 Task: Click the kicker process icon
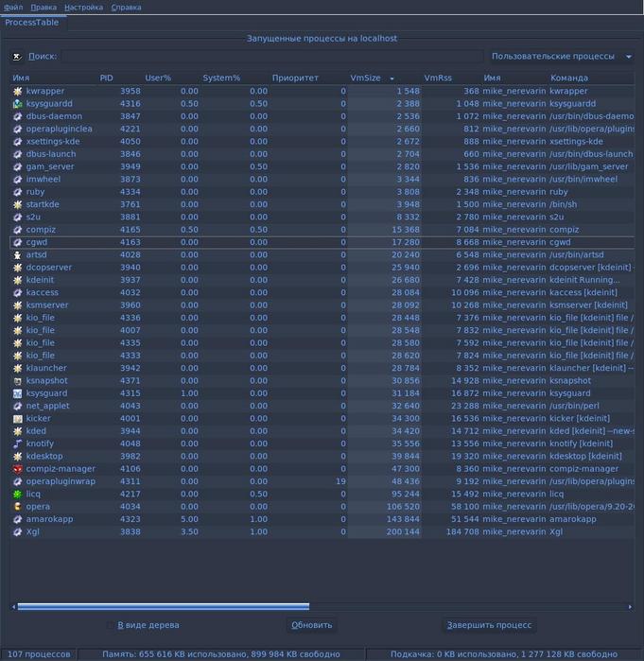coord(17,419)
